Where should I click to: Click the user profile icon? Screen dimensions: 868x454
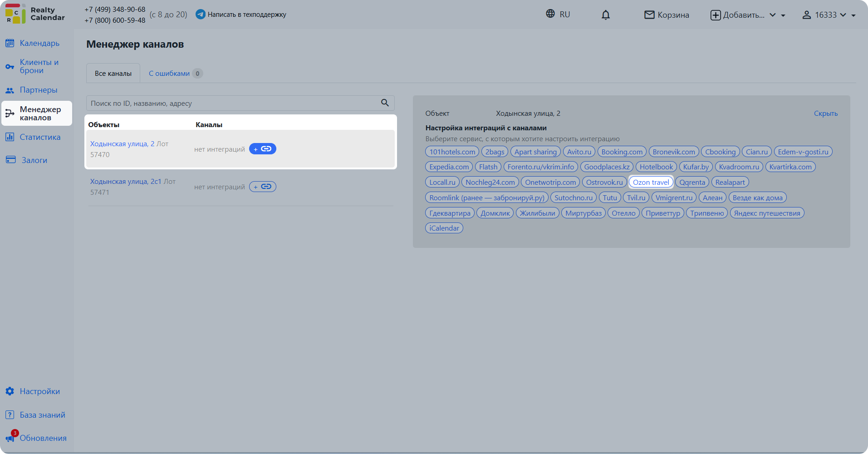pyautogui.click(x=807, y=15)
